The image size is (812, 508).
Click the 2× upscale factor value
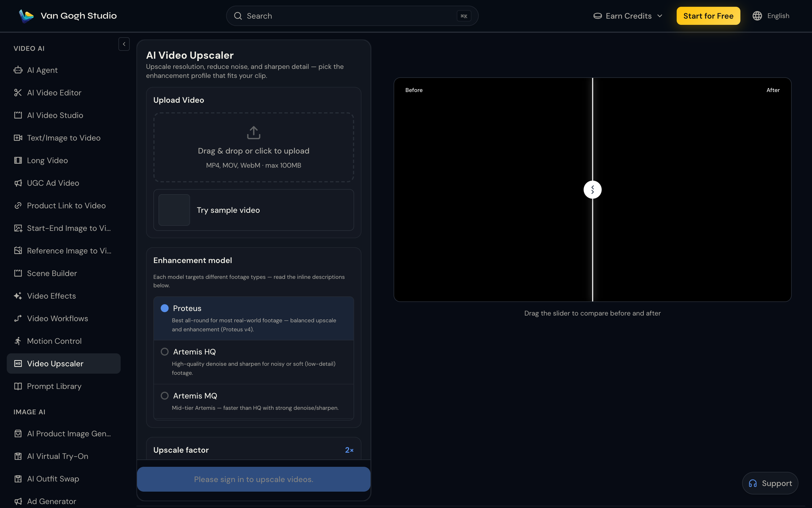pyautogui.click(x=349, y=450)
